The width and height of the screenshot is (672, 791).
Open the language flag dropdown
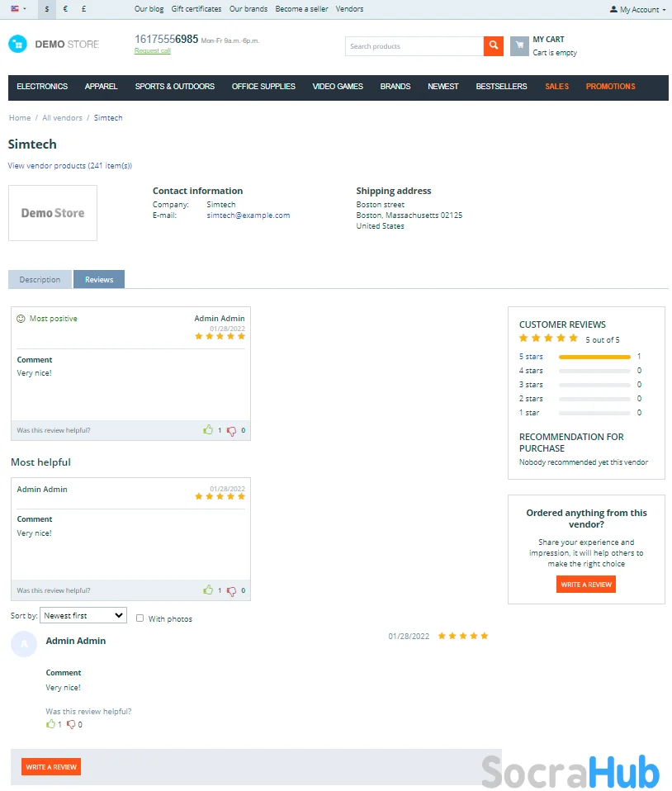(18, 8)
